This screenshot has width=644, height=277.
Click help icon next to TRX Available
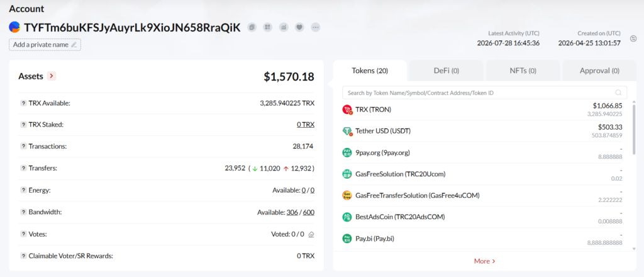pos(23,103)
